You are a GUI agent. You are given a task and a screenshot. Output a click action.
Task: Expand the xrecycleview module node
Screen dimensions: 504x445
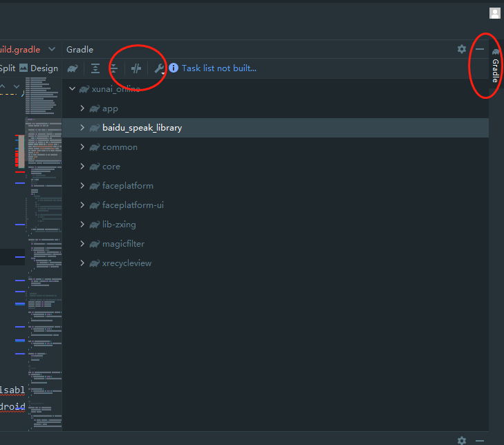click(82, 263)
